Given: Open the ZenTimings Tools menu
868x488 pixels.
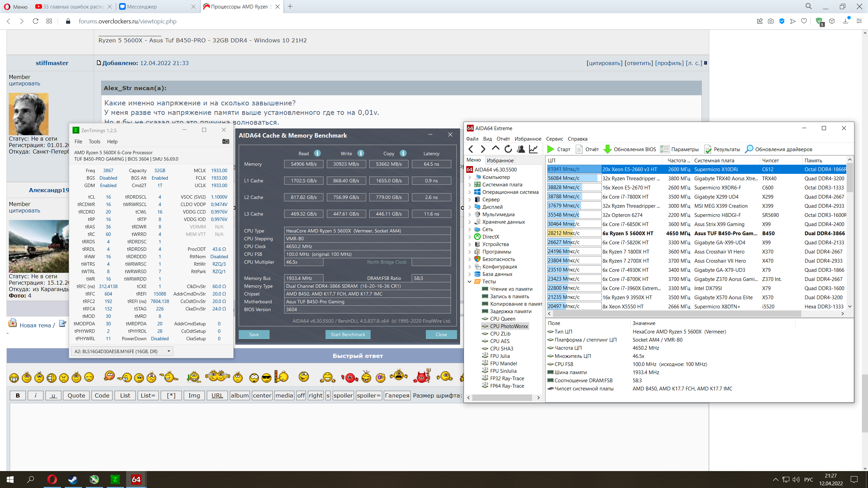Looking at the screenshot, I should [94, 141].
